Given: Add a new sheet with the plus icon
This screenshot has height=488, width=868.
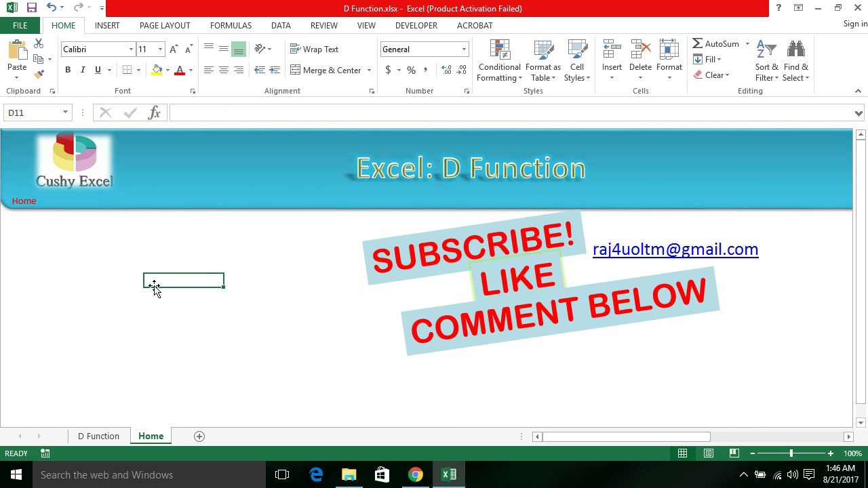Looking at the screenshot, I should click(199, 436).
